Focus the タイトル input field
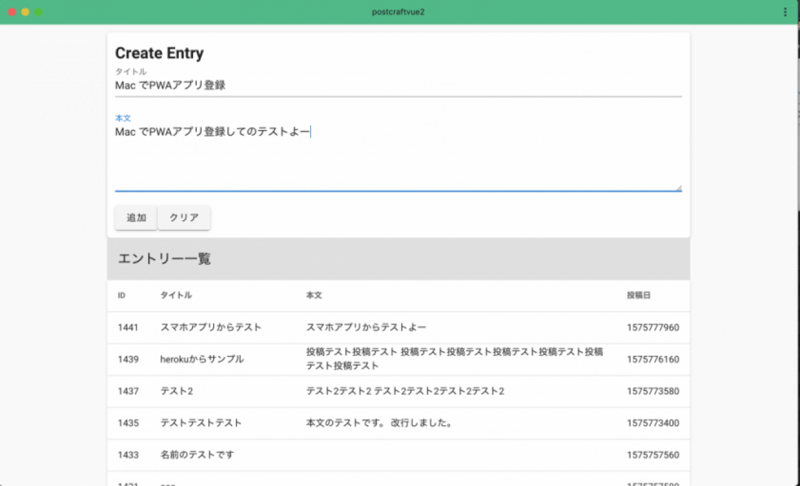The width and height of the screenshot is (800, 486). (398, 86)
